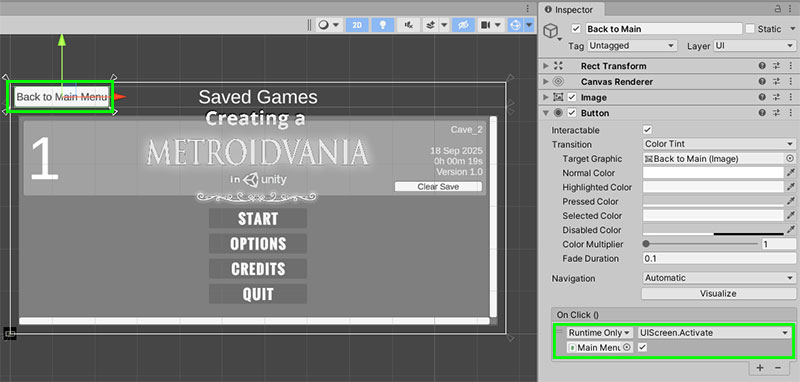Open Transition Color Tint dropdown
The image size is (800, 382).
719,144
